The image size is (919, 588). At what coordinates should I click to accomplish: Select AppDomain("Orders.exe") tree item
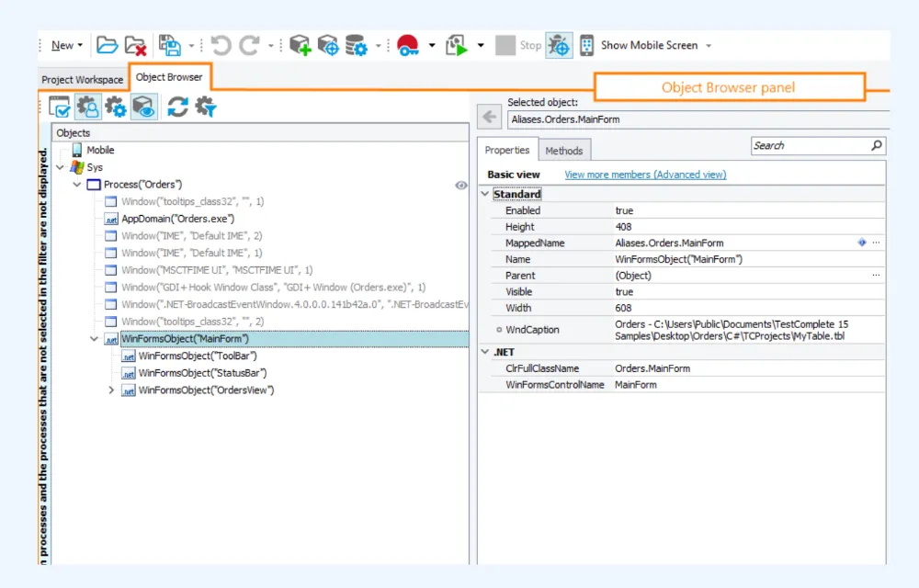(177, 219)
